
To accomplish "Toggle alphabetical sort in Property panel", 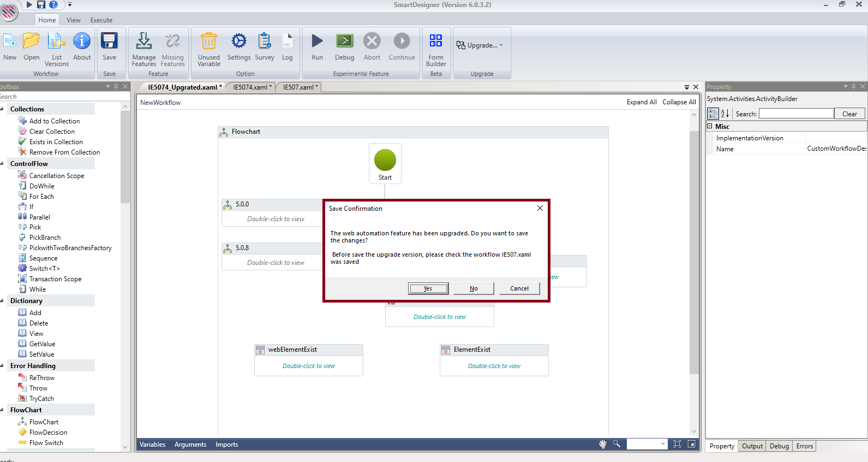I will click(725, 114).
